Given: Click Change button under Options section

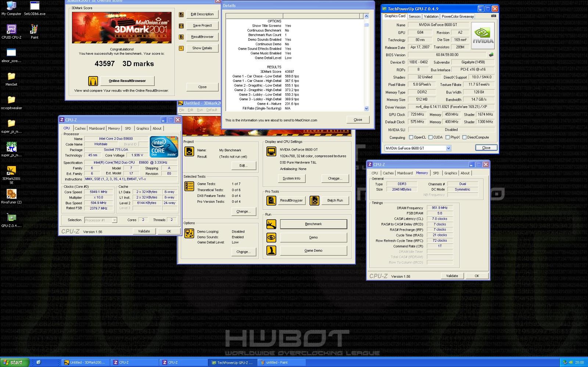Looking at the screenshot, I should point(243,252).
